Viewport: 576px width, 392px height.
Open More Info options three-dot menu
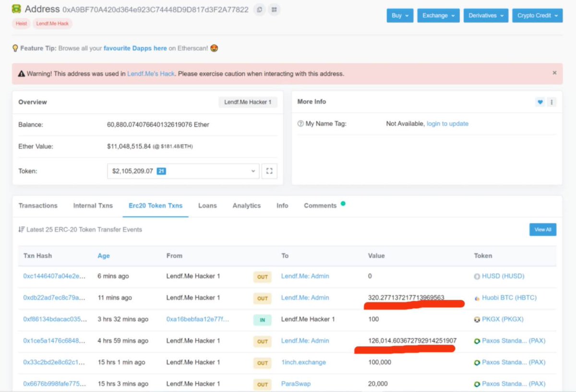coord(552,102)
